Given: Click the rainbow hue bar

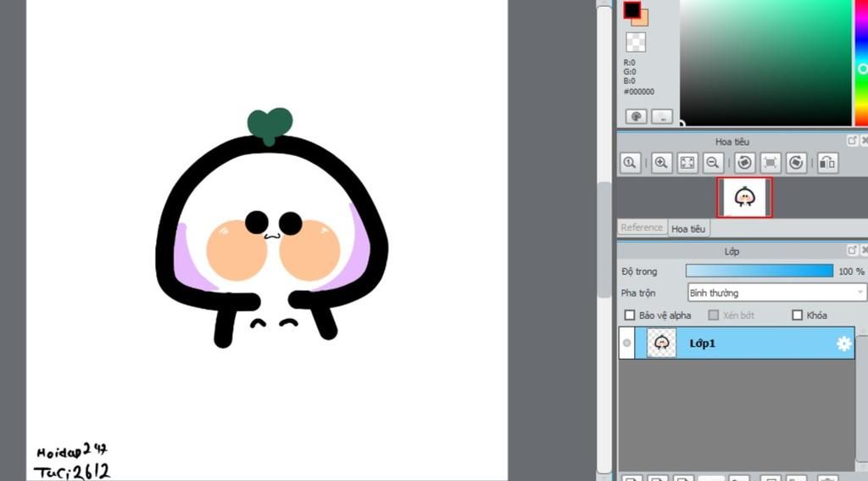Looking at the screenshot, I should [x=861, y=63].
